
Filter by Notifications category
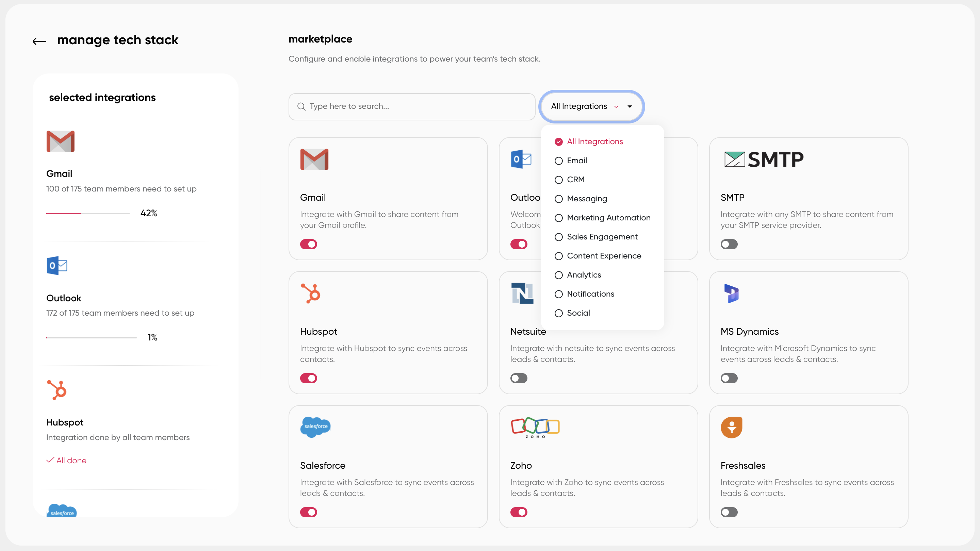(x=584, y=294)
